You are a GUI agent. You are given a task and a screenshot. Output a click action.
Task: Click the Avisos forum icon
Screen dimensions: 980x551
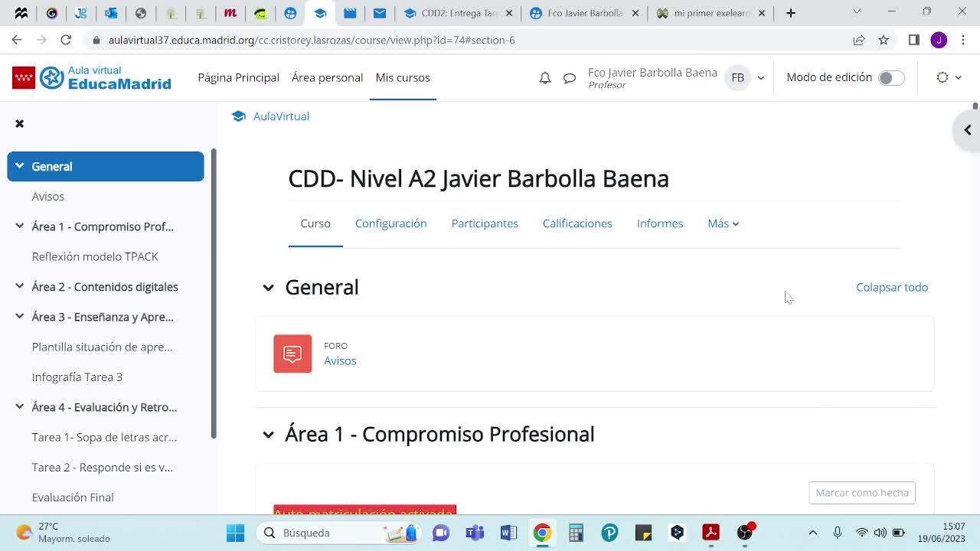tap(292, 354)
